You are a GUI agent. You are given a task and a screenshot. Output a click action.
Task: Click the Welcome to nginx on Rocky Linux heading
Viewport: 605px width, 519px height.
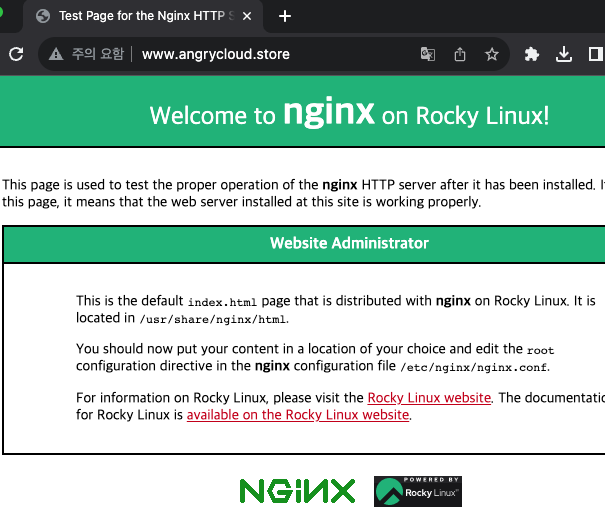click(349, 113)
